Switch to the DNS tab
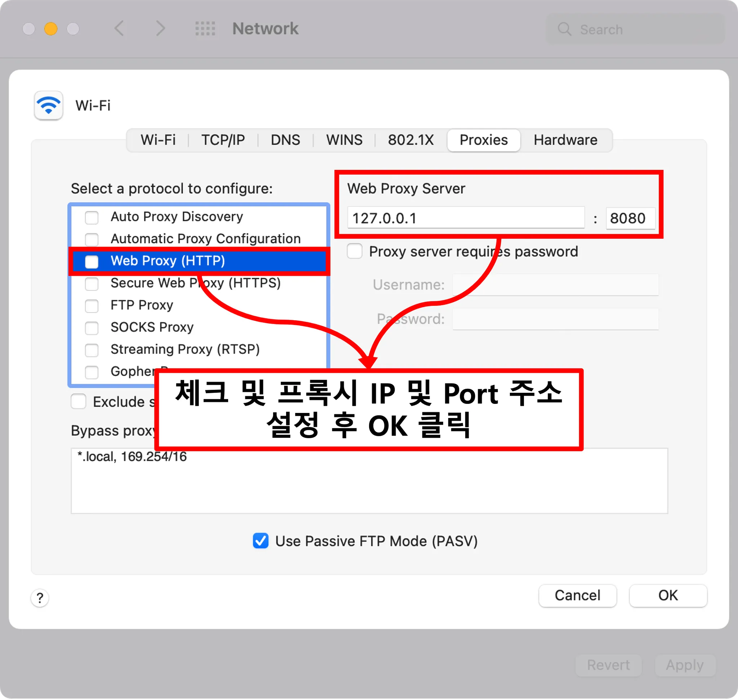738x700 pixels. tap(285, 140)
